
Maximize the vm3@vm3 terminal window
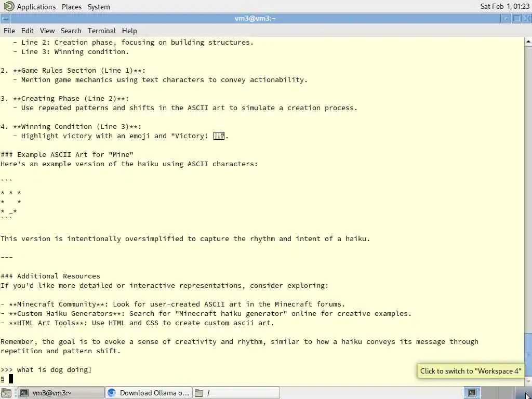[x=516, y=19]
